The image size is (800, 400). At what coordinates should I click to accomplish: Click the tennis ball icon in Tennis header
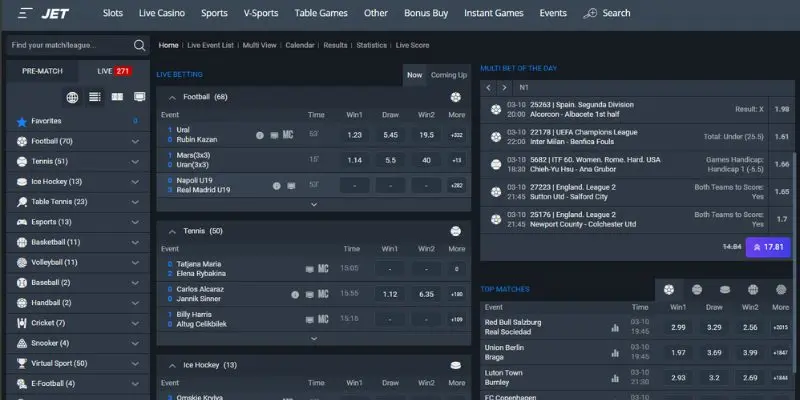pyautogui.click(x=456, y=231)
